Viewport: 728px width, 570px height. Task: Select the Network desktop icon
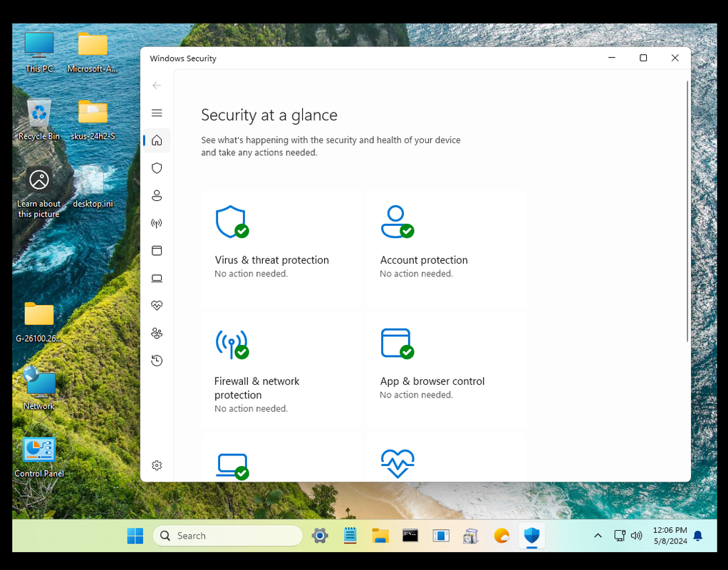(39, 388)
